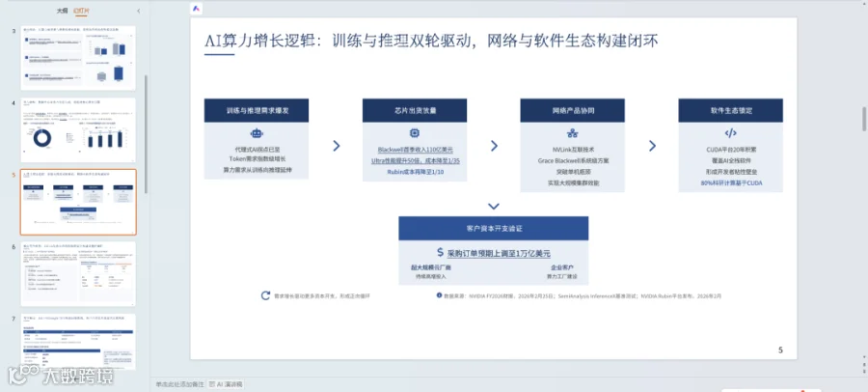Switch to the 大纲 outline tab
868x392 pixels.
tap(63, 11)
